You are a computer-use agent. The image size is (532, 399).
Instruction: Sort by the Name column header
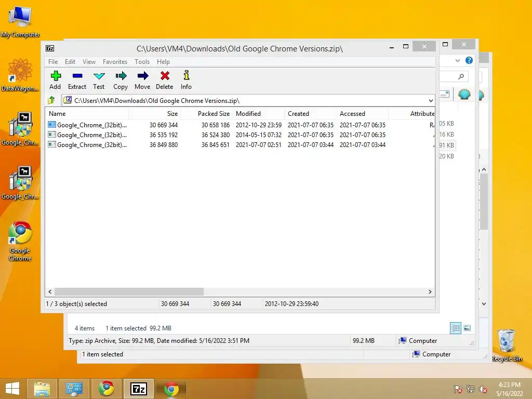point(87,114)
